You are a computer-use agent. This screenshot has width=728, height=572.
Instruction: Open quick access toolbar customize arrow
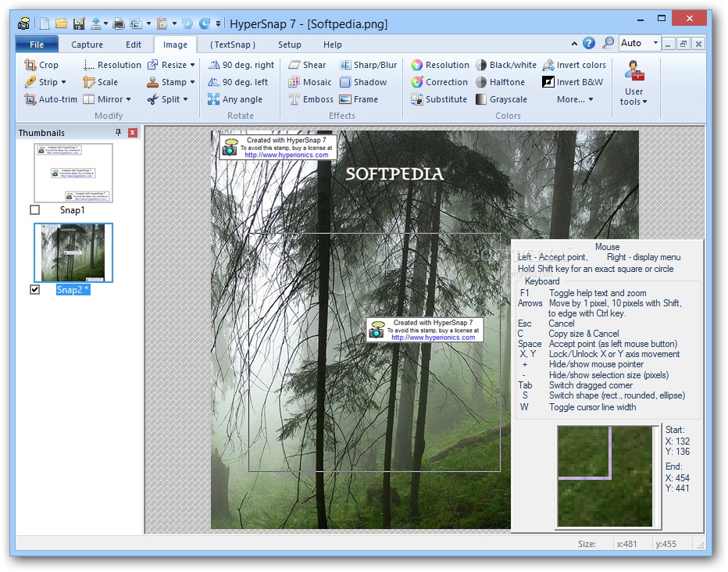pos(218,23)
